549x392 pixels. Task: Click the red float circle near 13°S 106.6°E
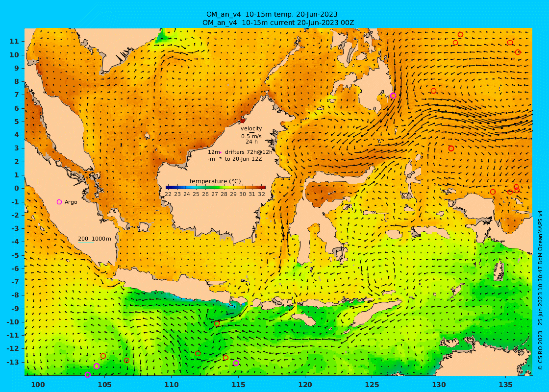(x=126, y=361)
